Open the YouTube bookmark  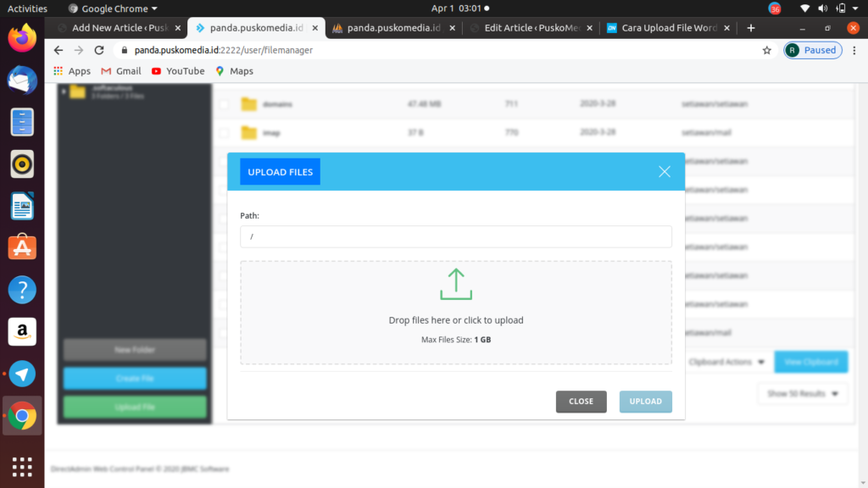click(178, 71)
